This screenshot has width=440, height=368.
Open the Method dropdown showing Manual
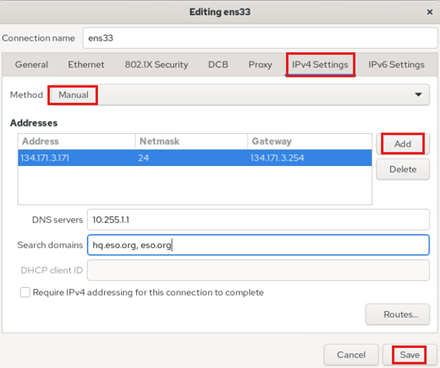[239, 95]
